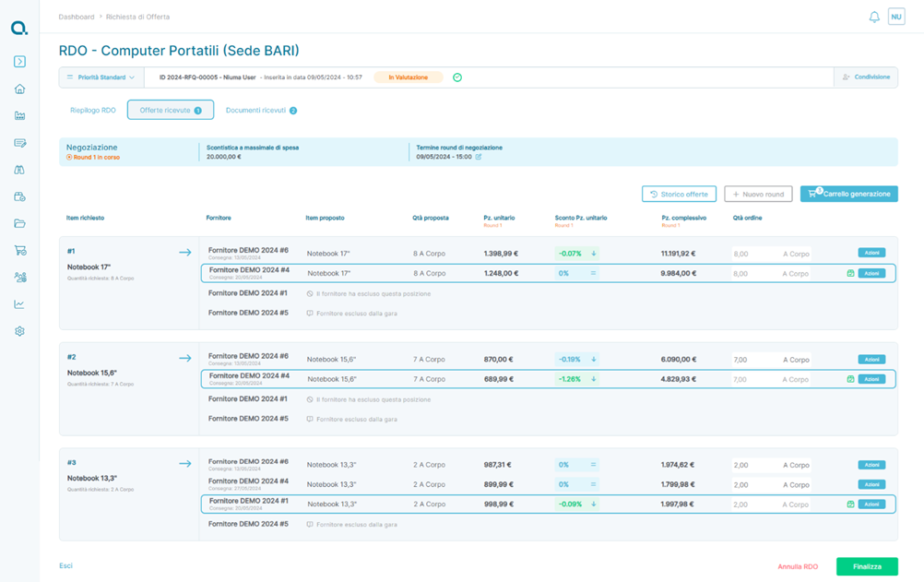The height and width of the screenshot is (582, 924).
Task: Open Azioni menu for first Notebook 15,6" offer
Action: tap(871, 360)
